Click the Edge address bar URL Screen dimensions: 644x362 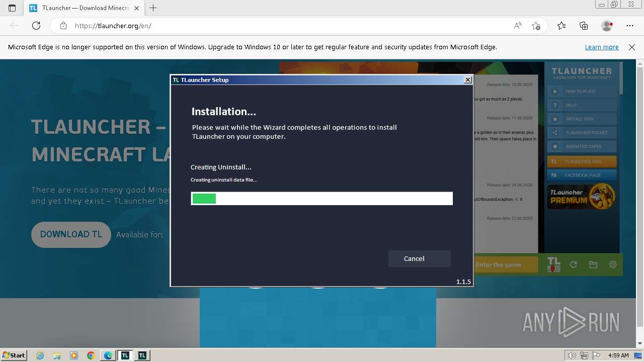pyautogui.click(x=113, y=26)
